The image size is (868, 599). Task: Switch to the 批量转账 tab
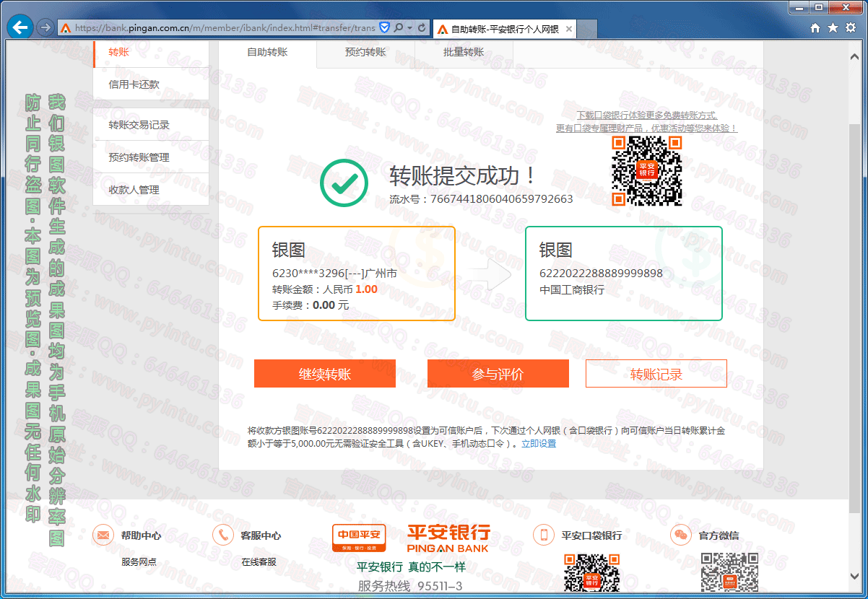[x=464, y=53]
